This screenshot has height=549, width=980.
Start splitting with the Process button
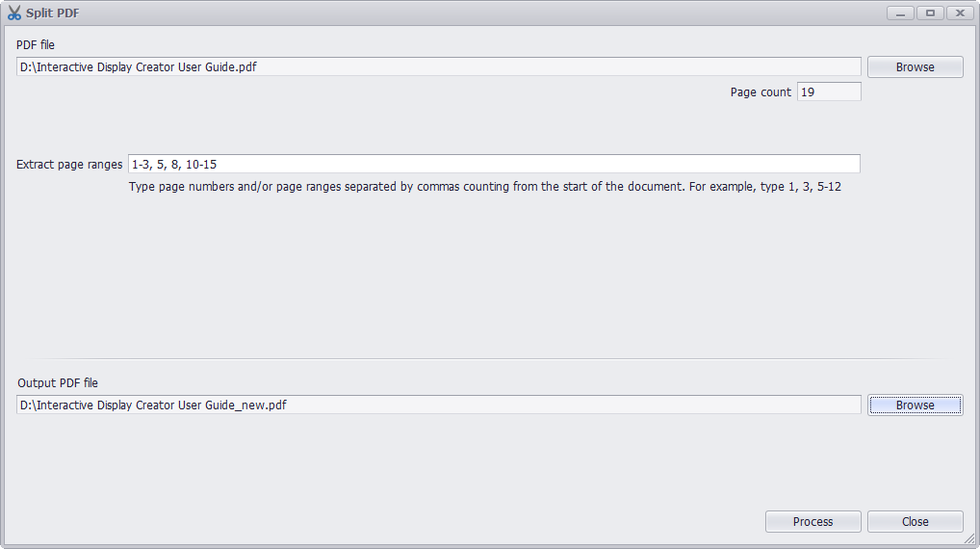pos(813,521)
